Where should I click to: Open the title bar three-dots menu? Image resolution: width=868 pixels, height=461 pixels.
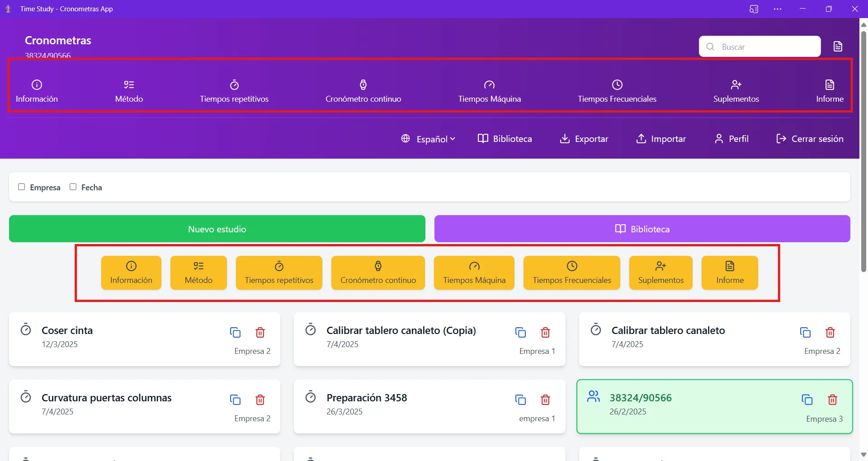(x=778, y=9)
